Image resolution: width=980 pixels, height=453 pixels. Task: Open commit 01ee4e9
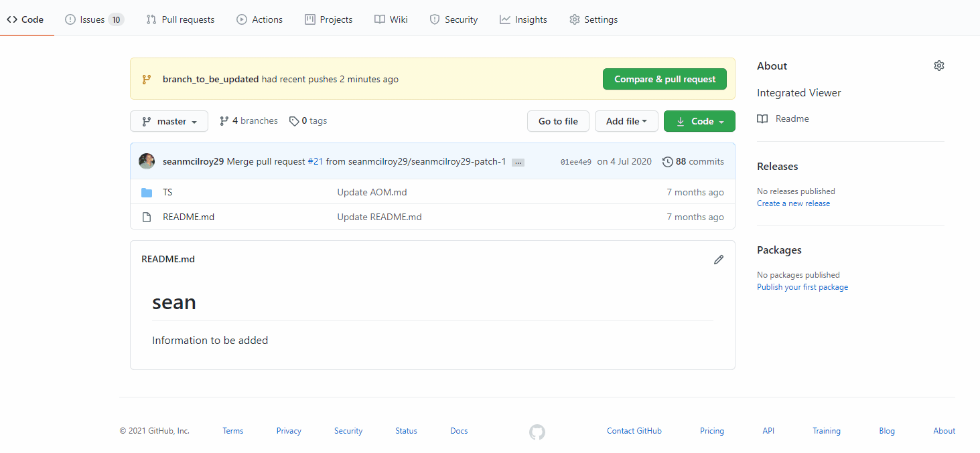[575, 161]
